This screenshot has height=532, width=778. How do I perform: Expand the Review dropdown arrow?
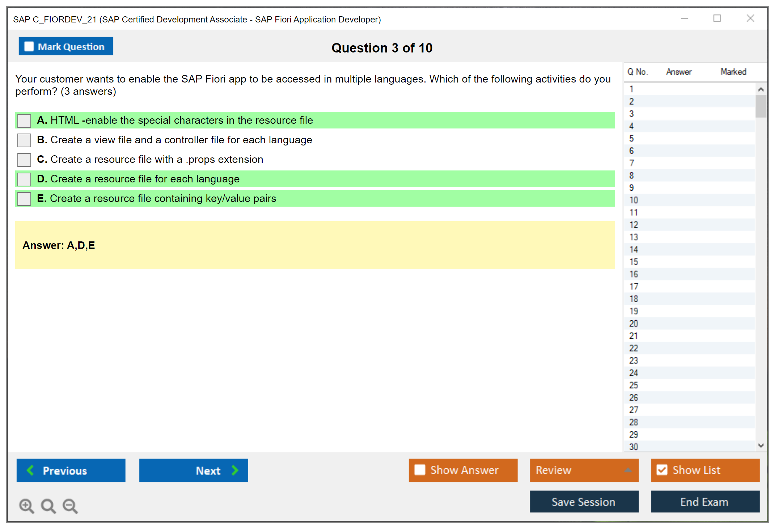(x=628, y=470)
